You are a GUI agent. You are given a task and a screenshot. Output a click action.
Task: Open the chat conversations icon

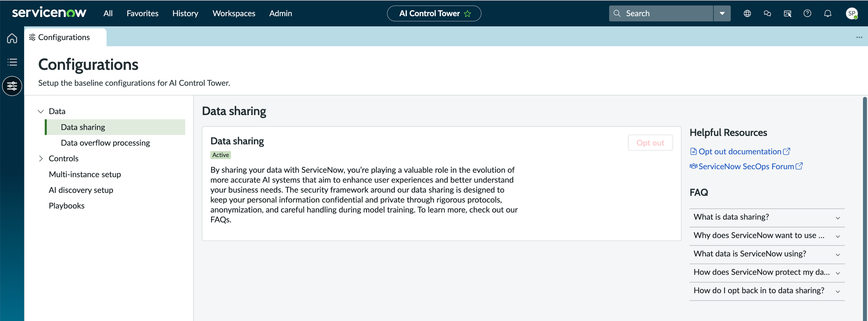tap(767, 14)
